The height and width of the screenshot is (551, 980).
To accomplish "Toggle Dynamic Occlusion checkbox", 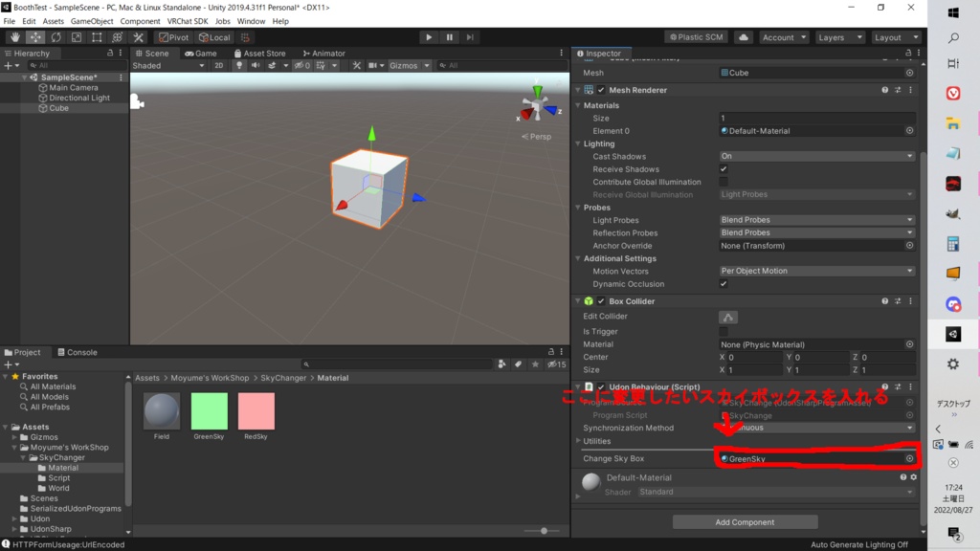I will (x=724, y=283).
